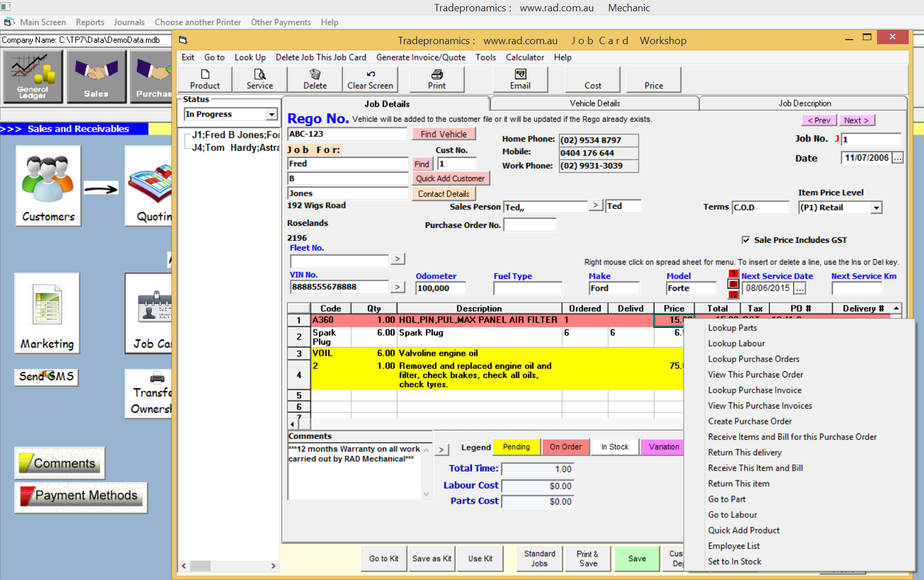Screen dimensions: 924x580
Task: Select Create Purchase Order in context menu
Action: click(750, 421)
